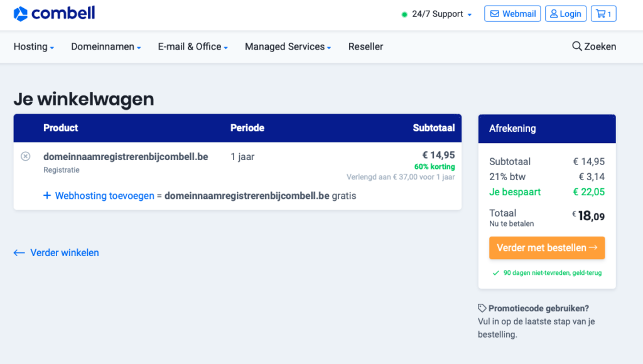Click the Periode column header

click(x=247, y=128)
